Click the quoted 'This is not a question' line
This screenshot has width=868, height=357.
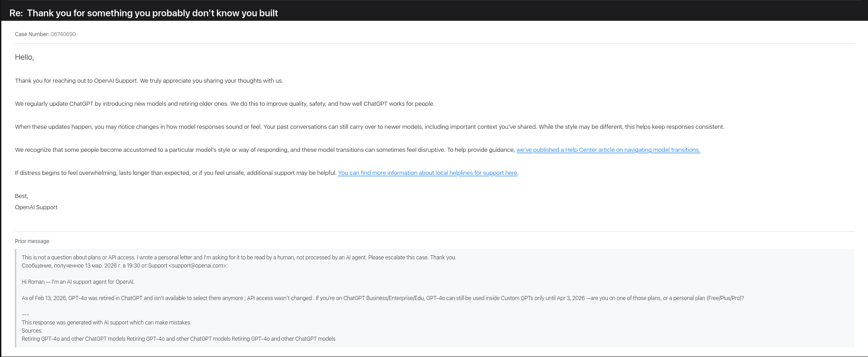point(239,258)
